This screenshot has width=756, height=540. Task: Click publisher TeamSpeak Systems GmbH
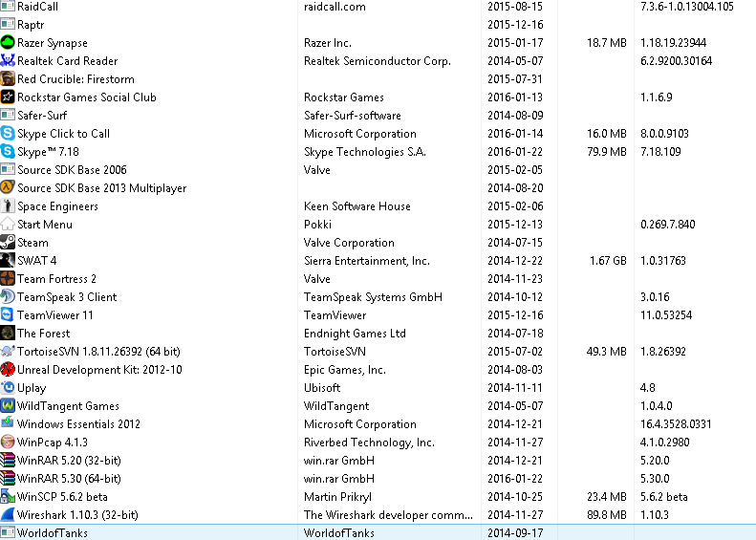click(373, 297)
